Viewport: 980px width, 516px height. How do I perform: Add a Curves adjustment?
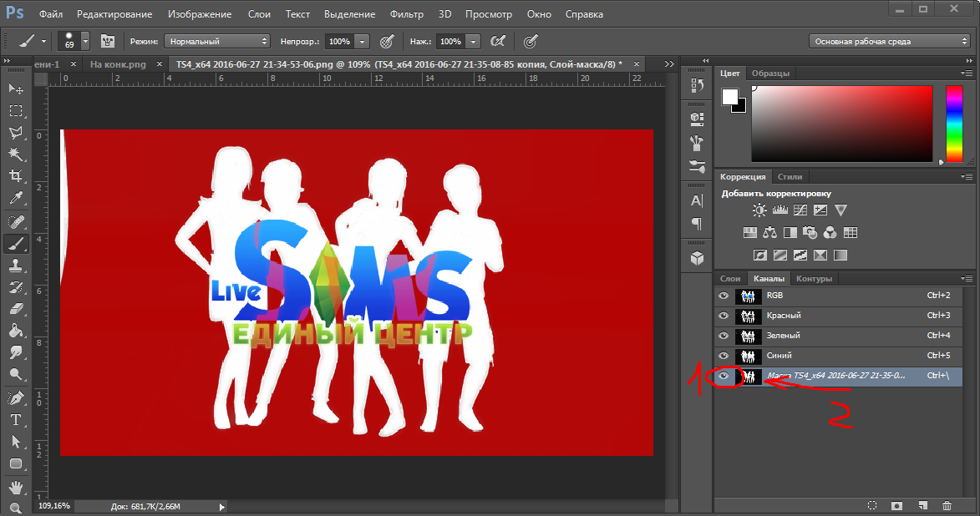(800, 210)
